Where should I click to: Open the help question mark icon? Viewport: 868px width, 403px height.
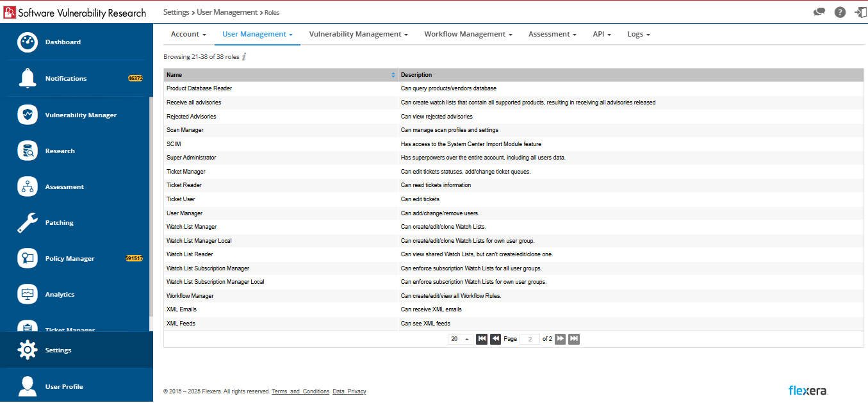840,12
